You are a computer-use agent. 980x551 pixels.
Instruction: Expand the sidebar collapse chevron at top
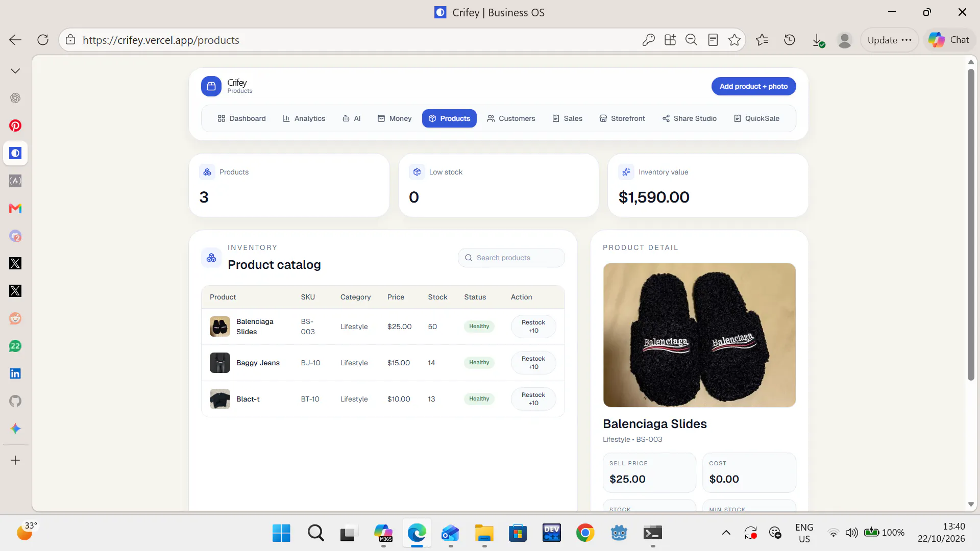pyautogui.click(x=15, y=71)
